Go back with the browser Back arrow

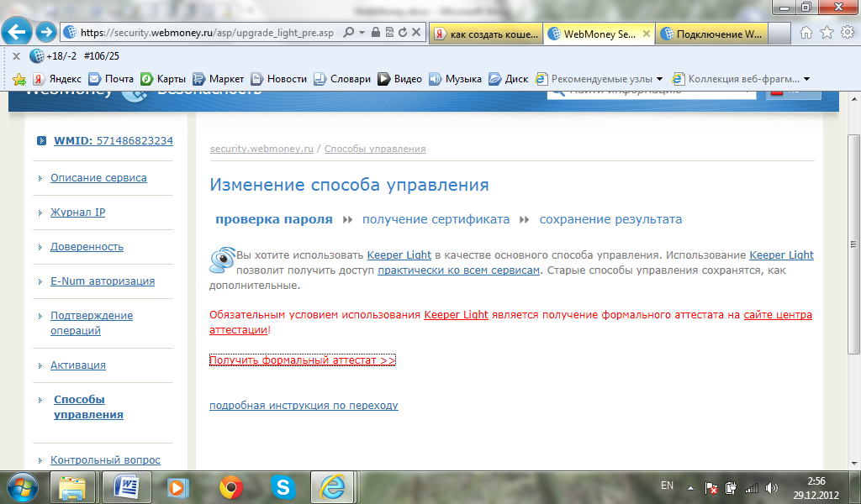(x=17, y=33)
